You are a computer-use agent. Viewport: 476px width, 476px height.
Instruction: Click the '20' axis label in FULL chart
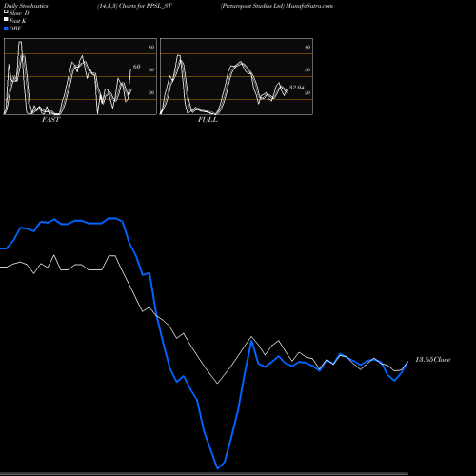(x=307, y=92)
